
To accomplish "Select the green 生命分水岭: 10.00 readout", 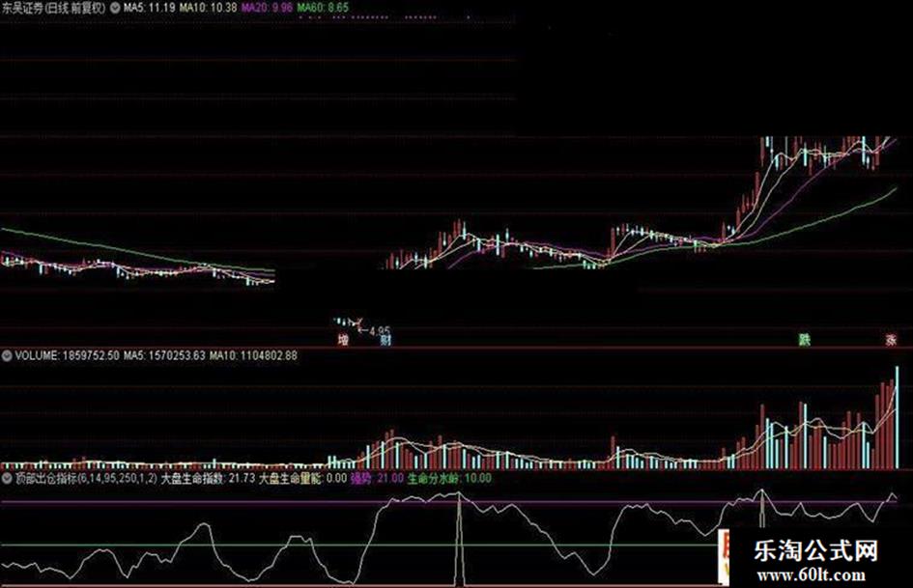I will 449,479.
